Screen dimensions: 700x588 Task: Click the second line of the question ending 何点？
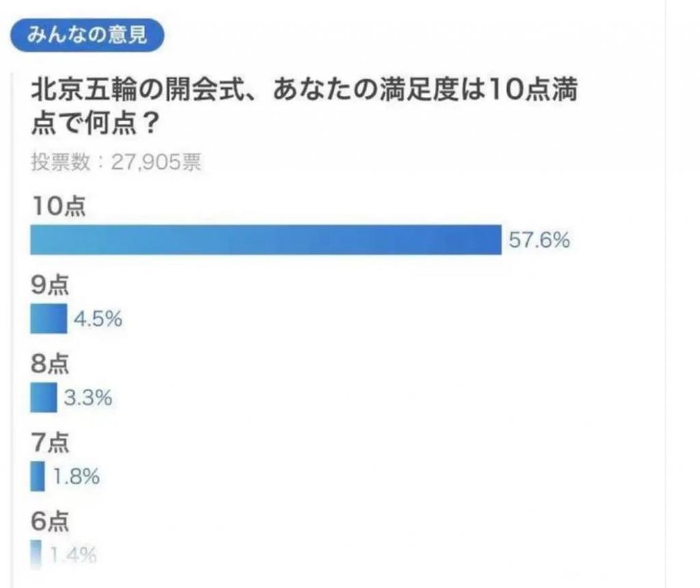pyautogui.click(x=95, y=123)
